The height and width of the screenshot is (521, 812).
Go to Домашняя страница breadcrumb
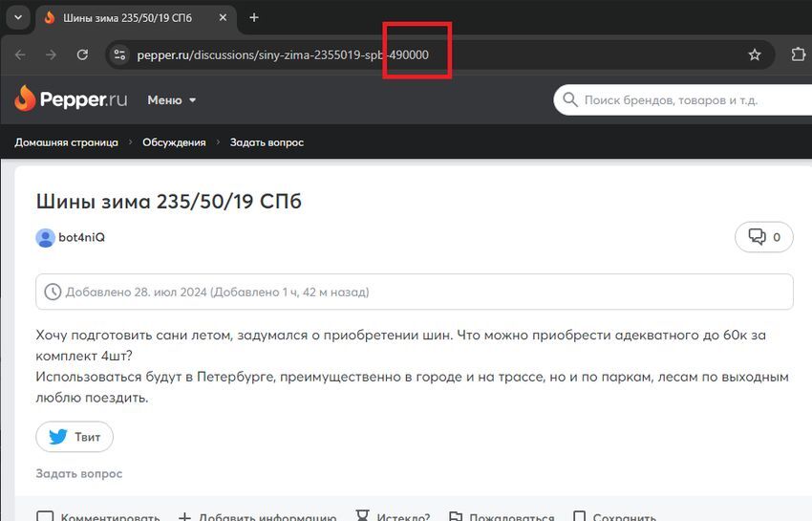[66, 142]
